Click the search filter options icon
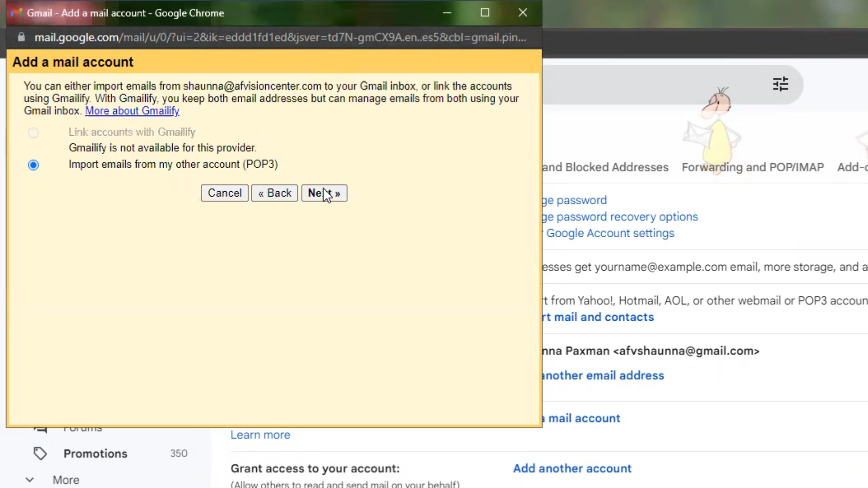The width and height of the screenshot is (868, 488). (x=780, y=84)
